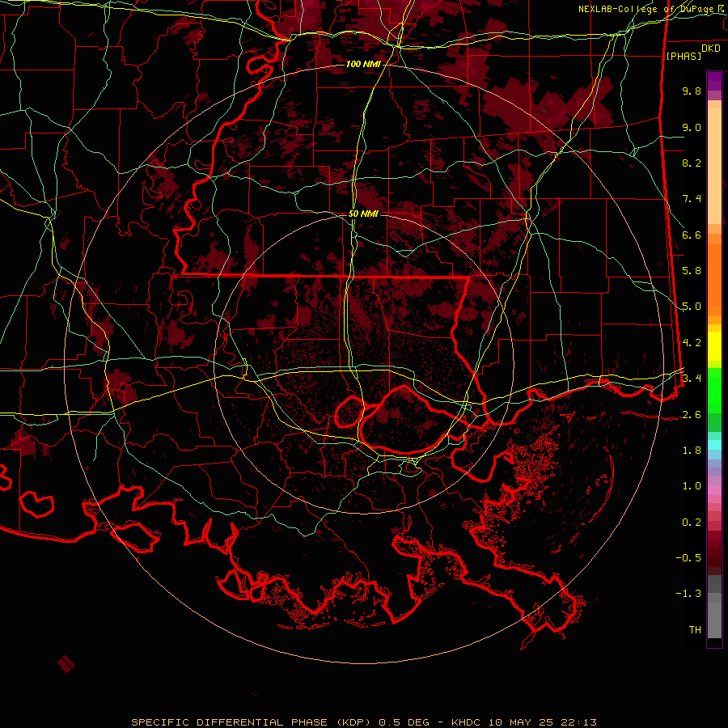The image size is (728, 728).
Task: Click the [PHAS] units label
Action: coord(684,56)
